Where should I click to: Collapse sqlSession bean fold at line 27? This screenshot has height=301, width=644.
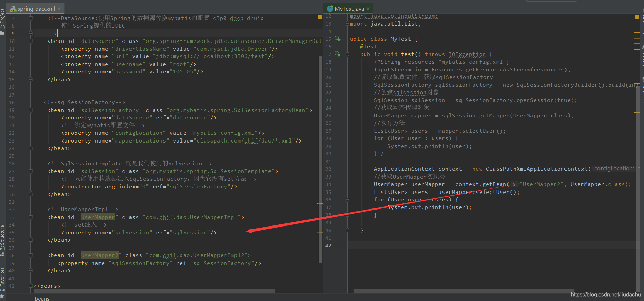31,171
